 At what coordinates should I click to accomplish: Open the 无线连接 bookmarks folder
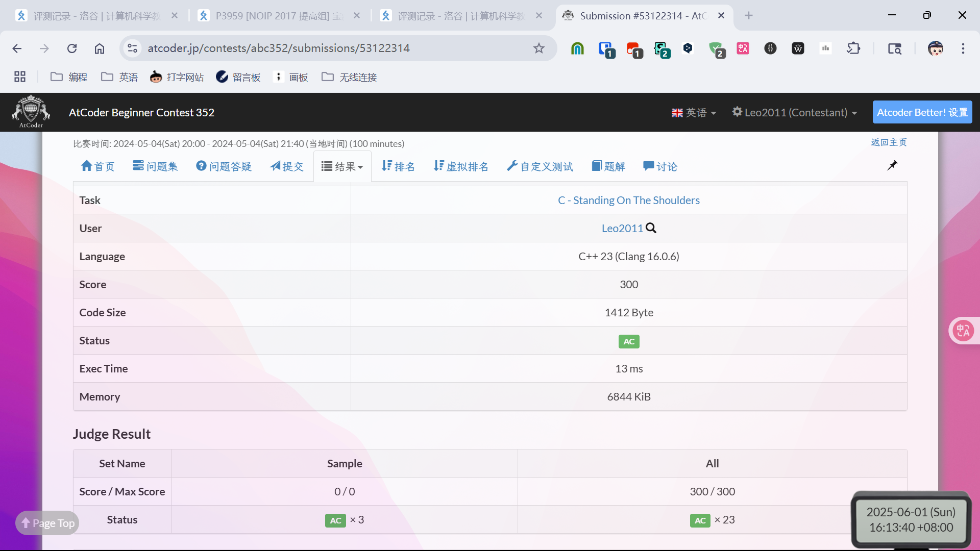349,77
